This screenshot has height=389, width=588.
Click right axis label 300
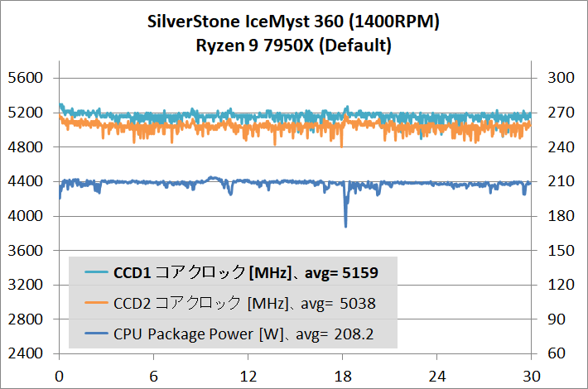pyautogui.click(x=561, y=78)
